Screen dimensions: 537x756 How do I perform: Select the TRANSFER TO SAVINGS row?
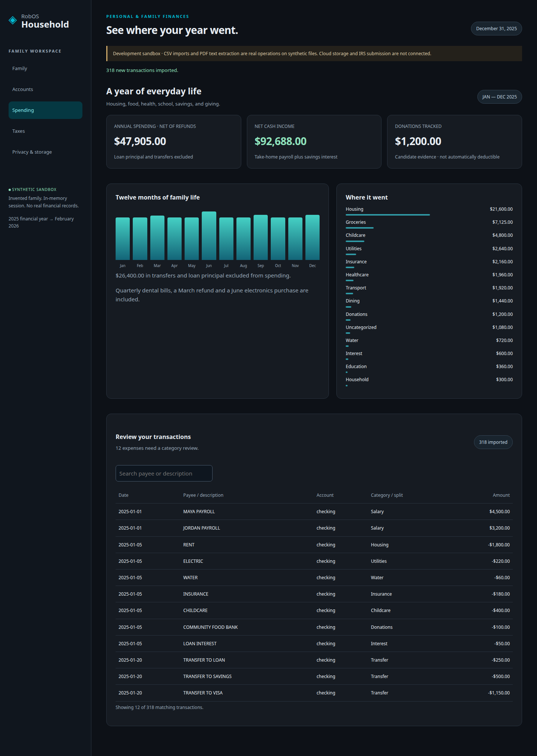[314, 677]
